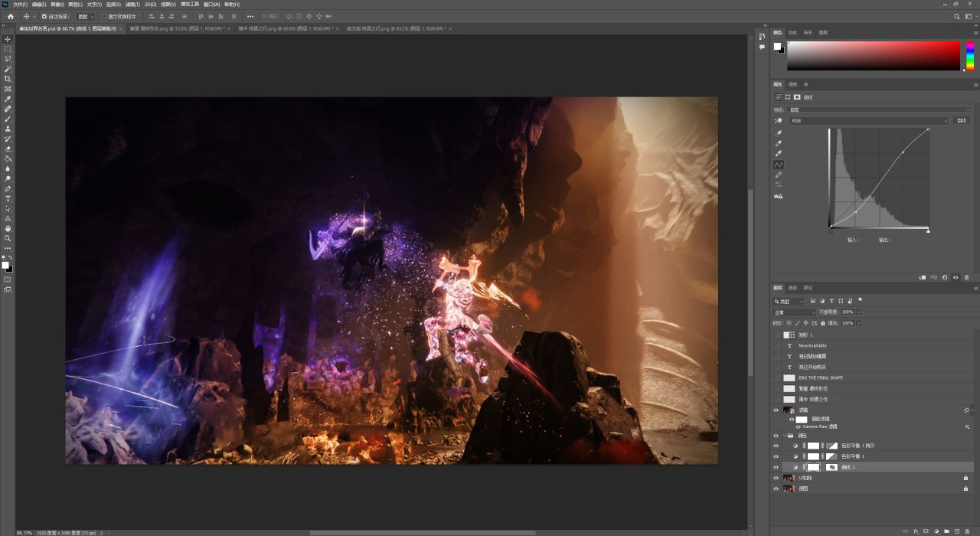Select the Hand tool
Image resolution: width=980 pixels, height=536 pixels.
pos(8,228)
